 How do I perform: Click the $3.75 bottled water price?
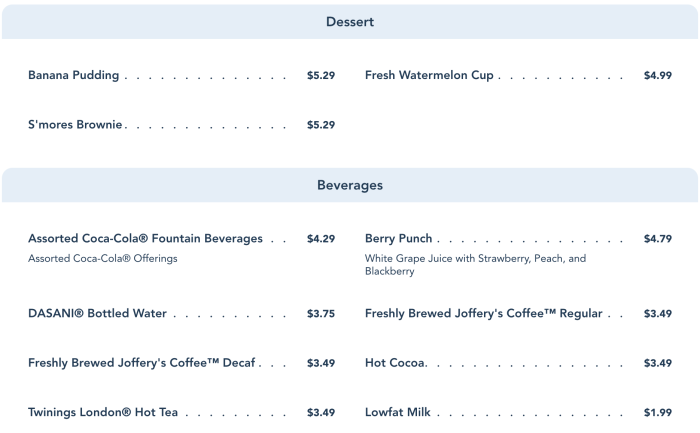(x=320, y=313)
